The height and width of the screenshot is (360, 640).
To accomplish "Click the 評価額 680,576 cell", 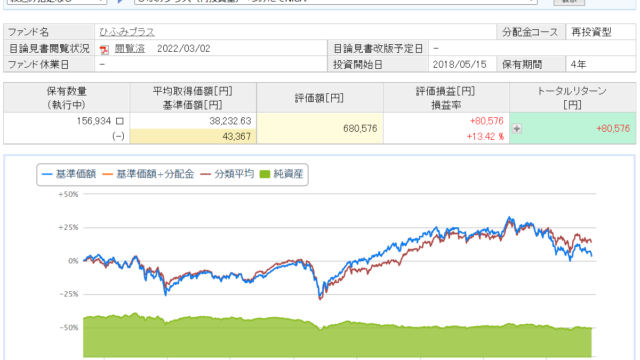I will click(x=320, y=129).
